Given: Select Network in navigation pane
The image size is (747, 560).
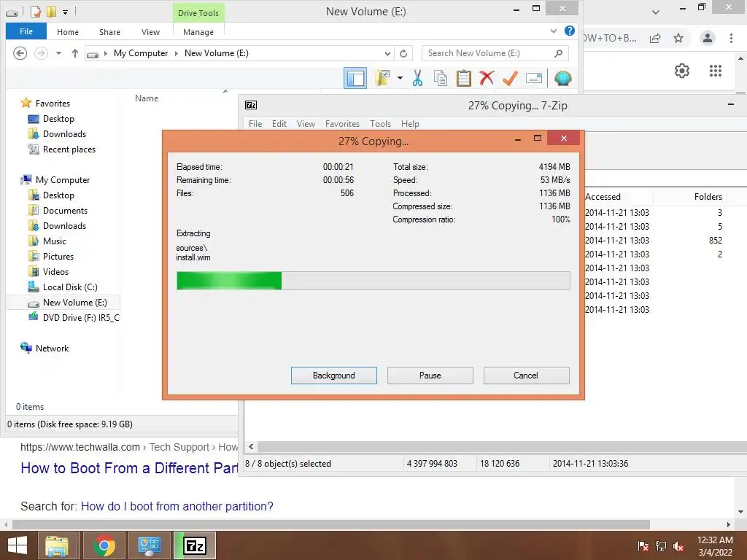Looking at the screenshot, I should pyautogui.click(x=52, y=348).
